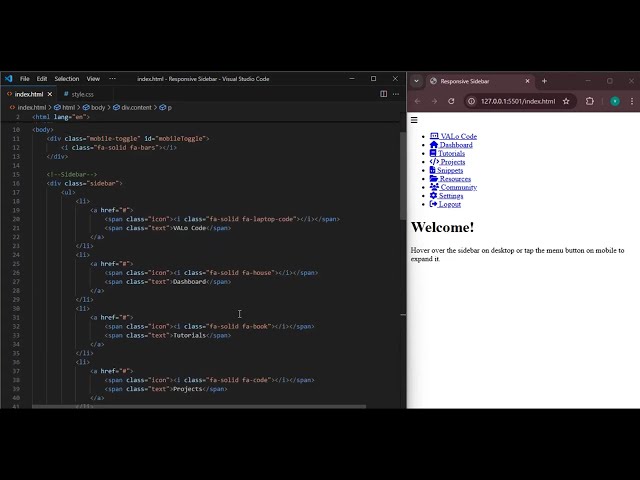
Task: Open a new browser tab with plus
Action: pos(544,81)
